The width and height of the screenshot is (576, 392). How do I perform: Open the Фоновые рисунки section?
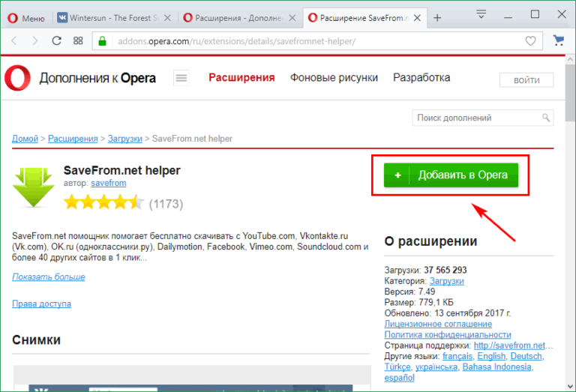pyautogui.click(x=334, y=77)
